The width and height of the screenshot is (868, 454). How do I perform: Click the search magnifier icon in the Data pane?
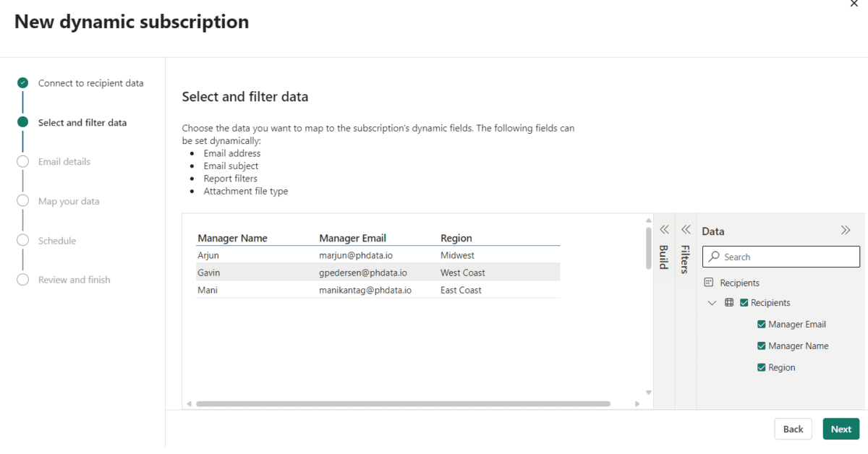(x=712, y=257)
